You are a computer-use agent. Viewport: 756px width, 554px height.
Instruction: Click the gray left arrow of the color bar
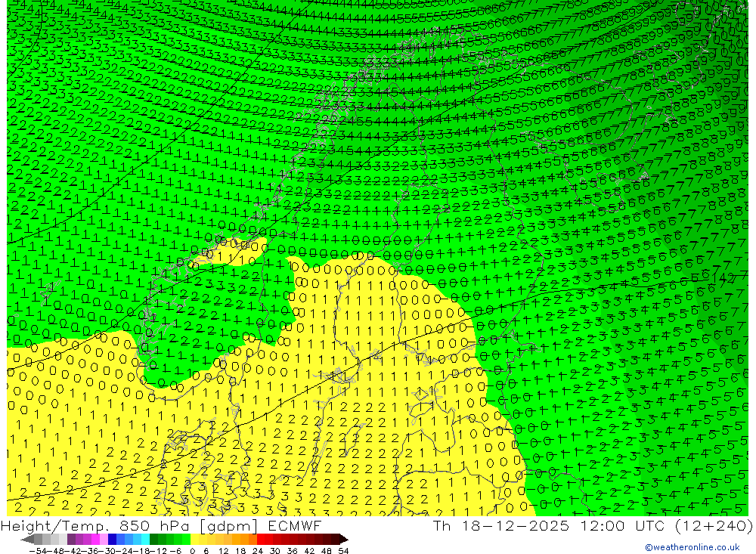point(27,540)
